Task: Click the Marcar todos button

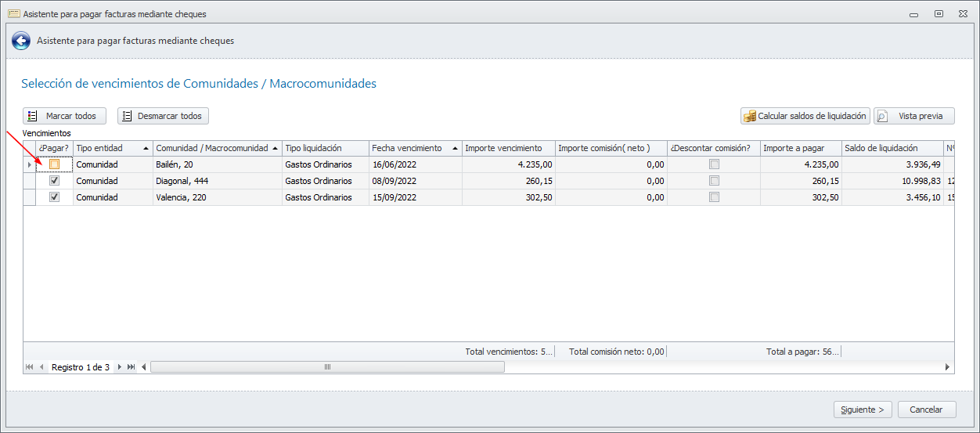Action: (x=64, y=116)
